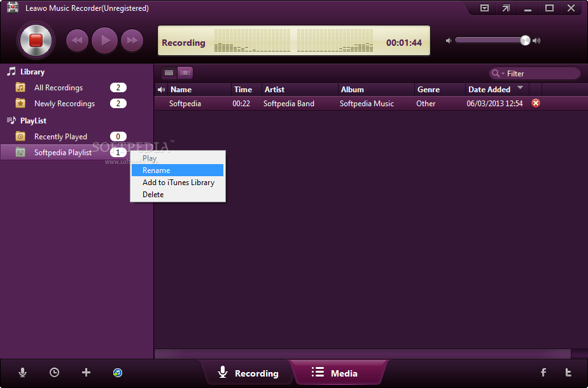Screen dimensions: 588x388
Task: Open the Facebook link icon
Action: click(543, 372)
